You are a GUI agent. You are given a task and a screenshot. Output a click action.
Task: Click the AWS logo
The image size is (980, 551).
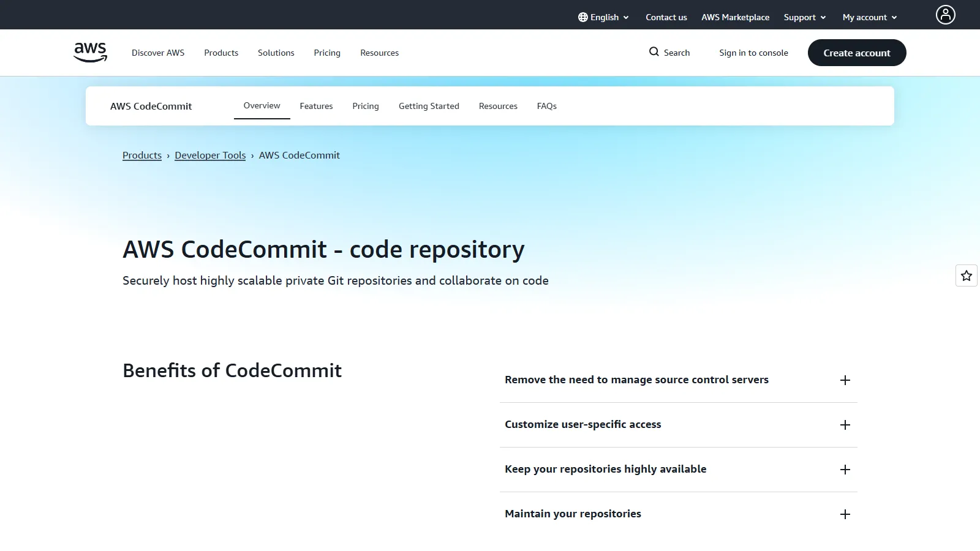89,52
